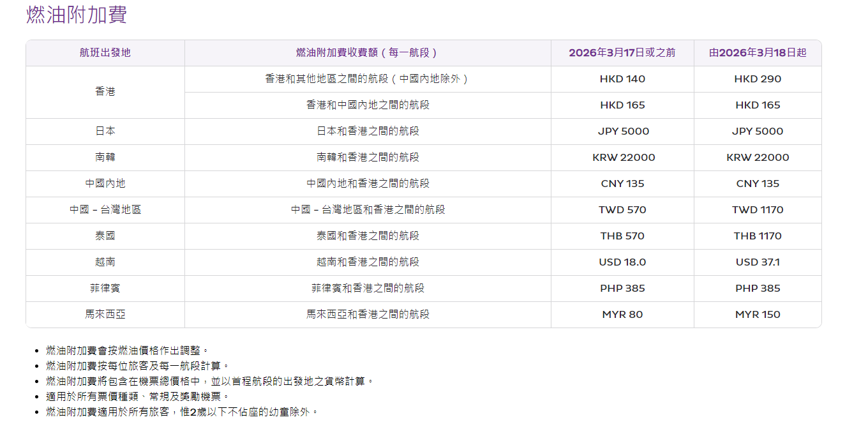Image resolution: width=868 pixels, height=422 pixels.
Task: Select the 香港 departure cell
Action: point(105,92)
